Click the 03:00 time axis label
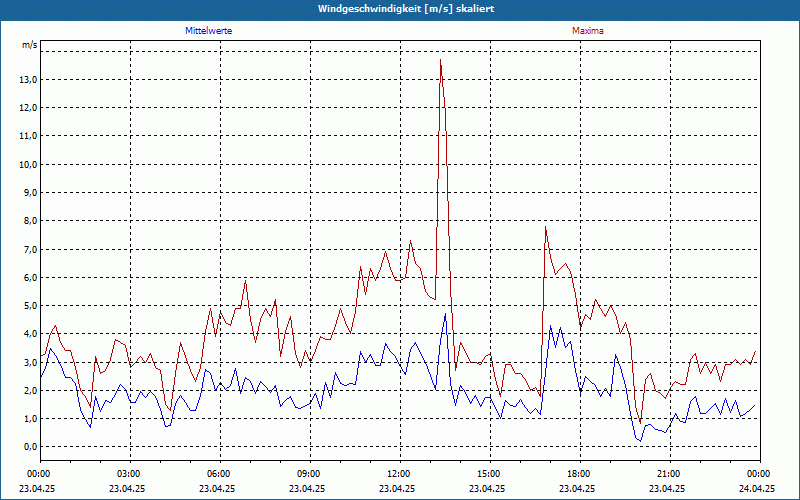 click(x=130, y=474)
